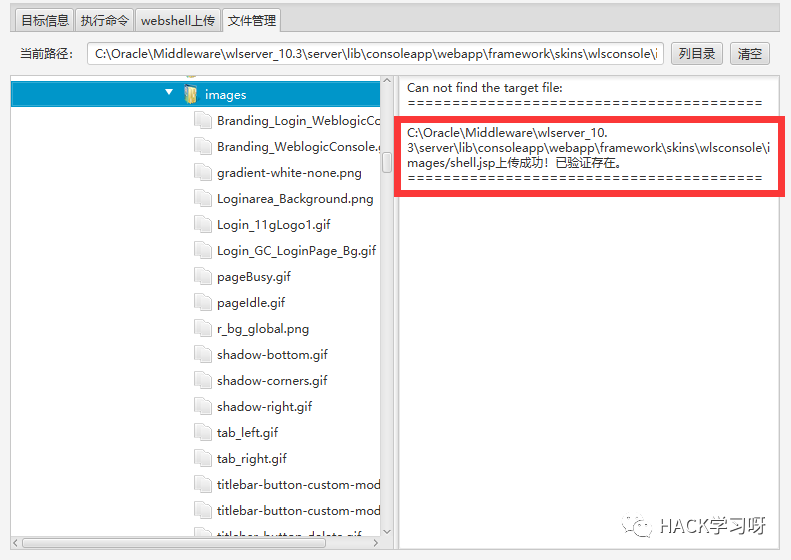Click the horizontal scrollbar left arrow
This screenshot has height=560, width=791.
15,543
